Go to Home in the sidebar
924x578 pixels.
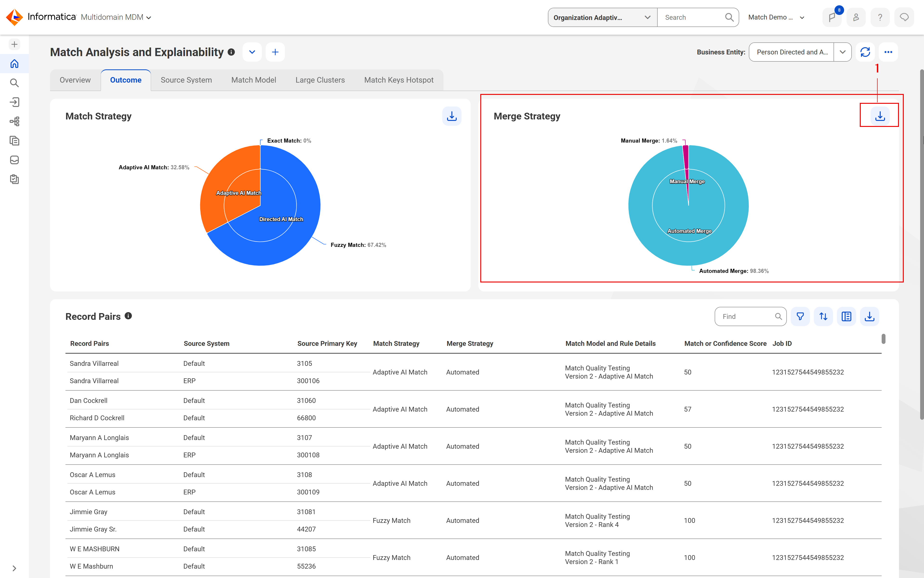point(14,63)
